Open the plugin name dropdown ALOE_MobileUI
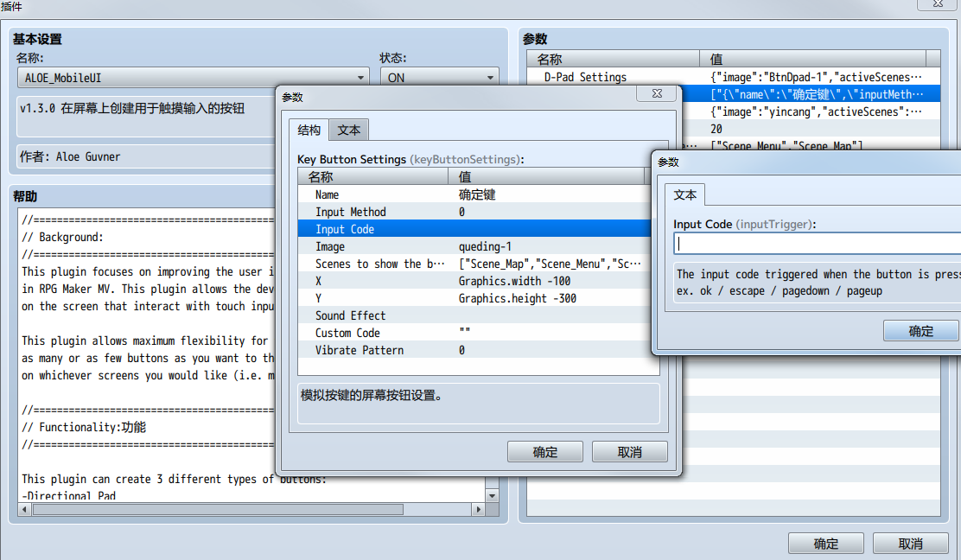The height and width of the screenshot is (560, 961). [193, 78]
